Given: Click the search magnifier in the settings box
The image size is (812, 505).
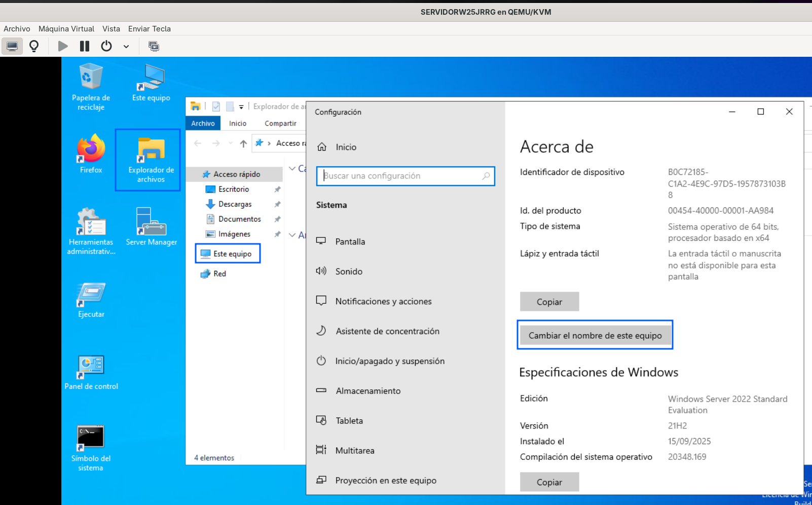Looking at the screenshot, I should point(486,176).
